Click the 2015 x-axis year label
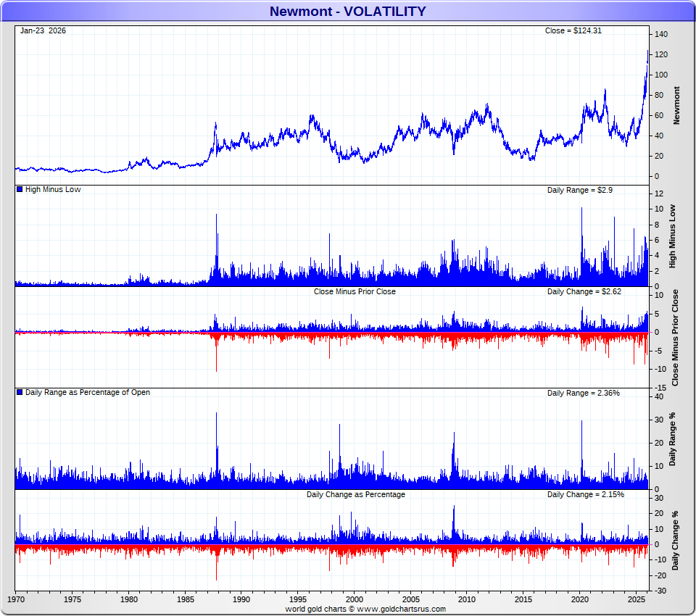The width and height of the screenshot is (696, 616). point(523,599)
